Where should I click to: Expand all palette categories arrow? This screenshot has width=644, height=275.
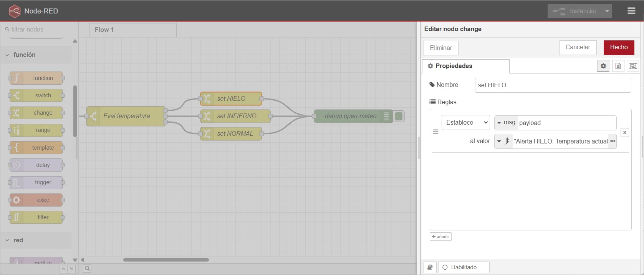pos(71,269)
